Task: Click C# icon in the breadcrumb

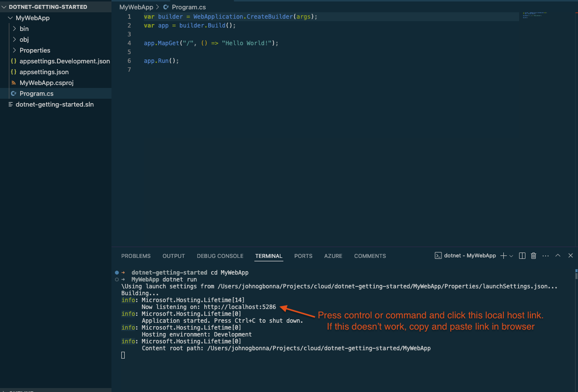Action: (166, 7)
